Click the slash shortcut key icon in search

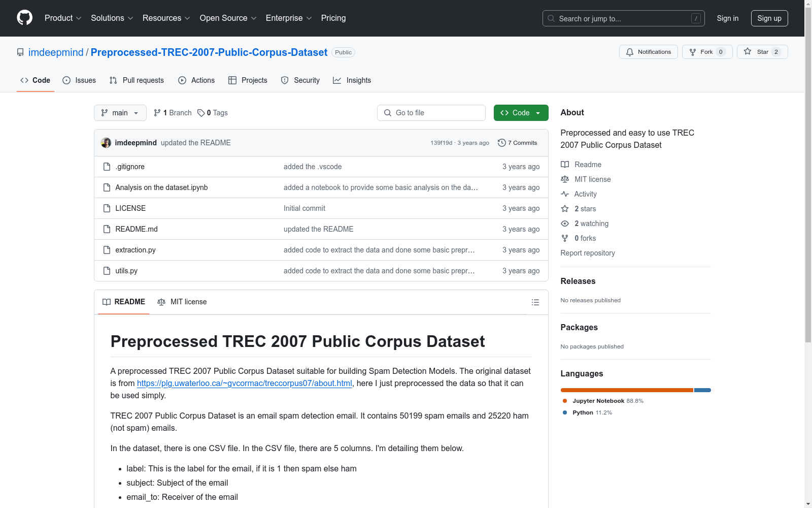(x=696, y=18)
